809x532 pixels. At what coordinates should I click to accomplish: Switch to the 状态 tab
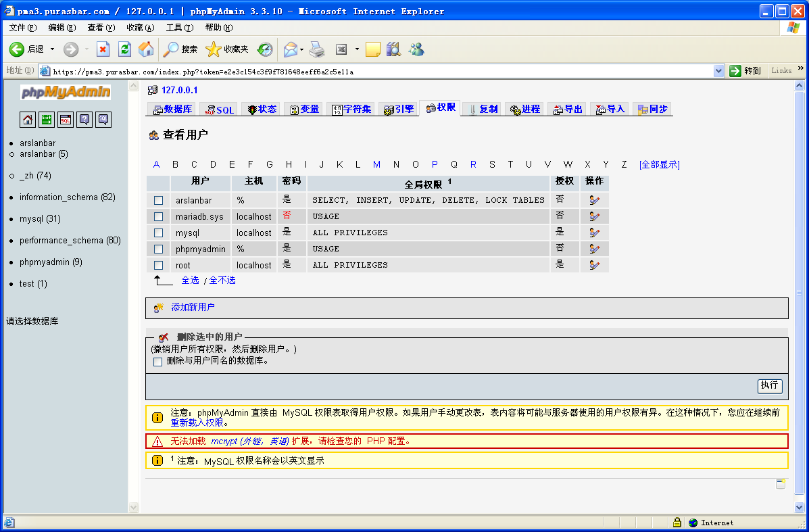click(x=262, y=109)
